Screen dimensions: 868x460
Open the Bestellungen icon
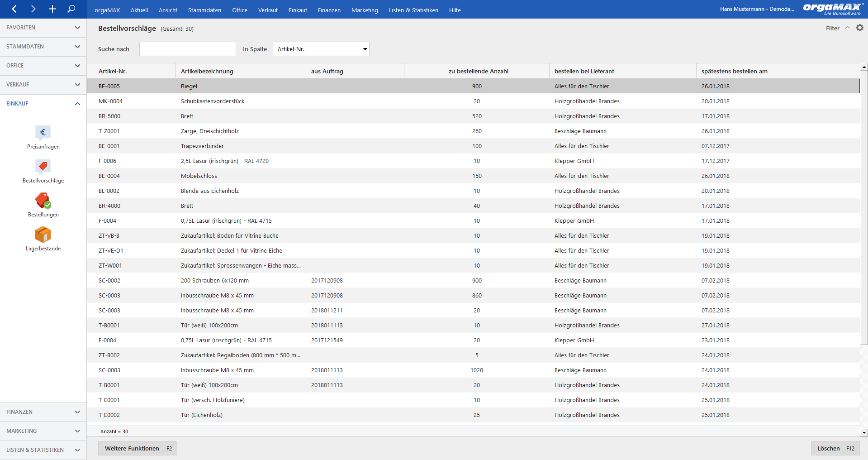43,201
